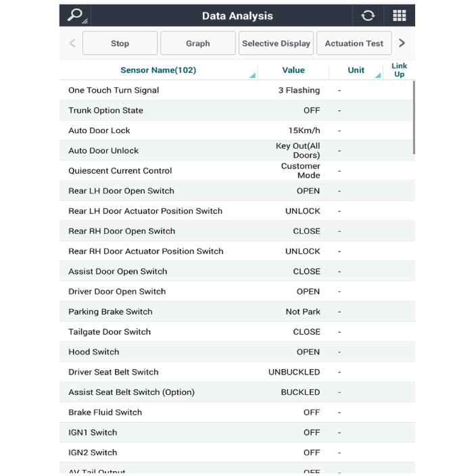Open the grid menu icon
This screenshot has height=476, width=474.
(399, 16)
